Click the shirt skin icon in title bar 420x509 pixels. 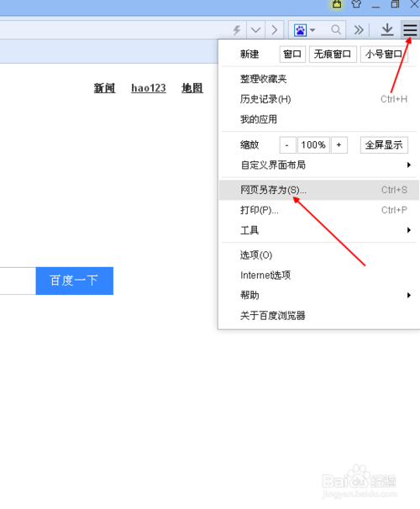tap(356, 4)
